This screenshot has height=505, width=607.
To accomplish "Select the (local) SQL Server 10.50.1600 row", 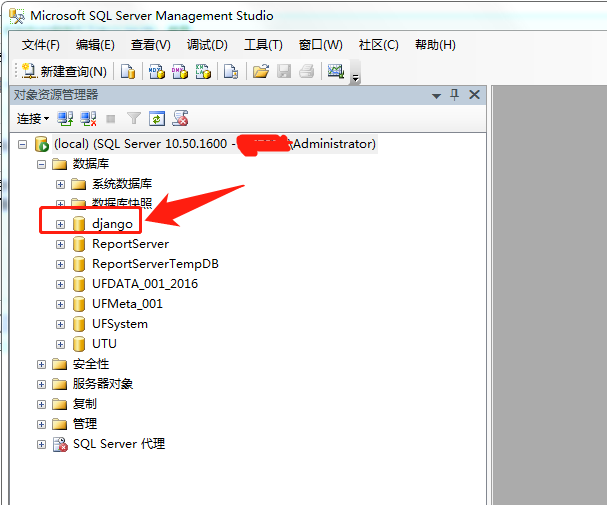I will coord(215,144).
